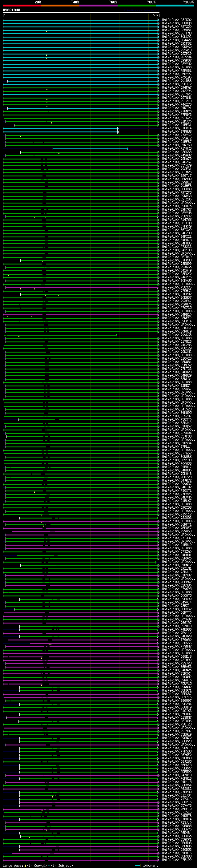Click the UniRef100_Q7T337 label
Viewport: 197px width, 868px height.
(177, 538)
